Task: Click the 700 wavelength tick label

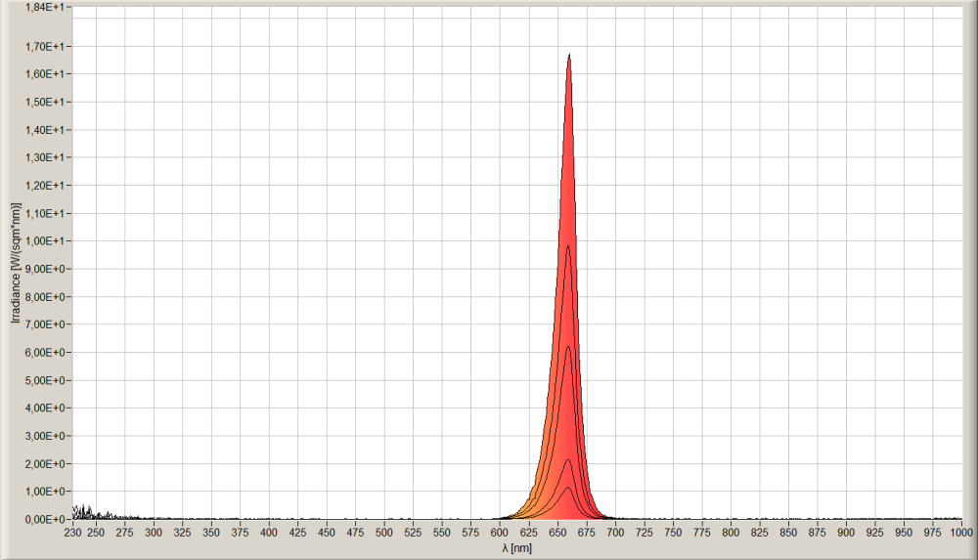Action: [615, 533]
